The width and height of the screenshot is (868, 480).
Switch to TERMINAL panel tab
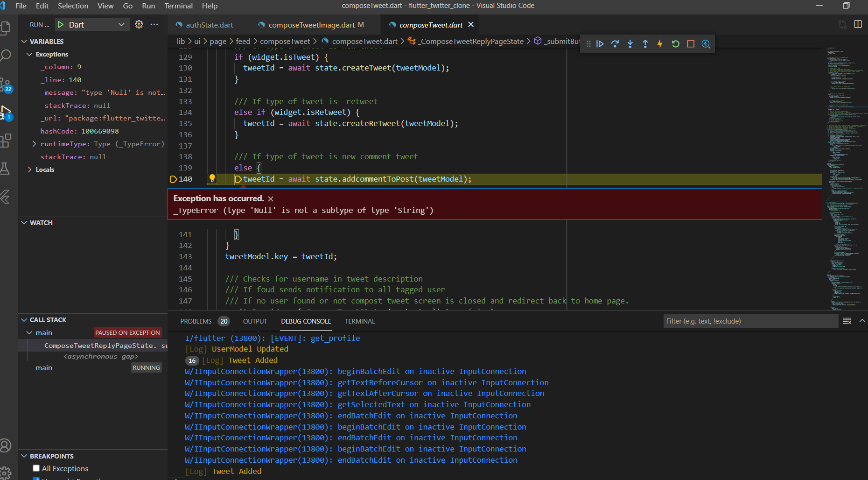(x=360, y=321)
